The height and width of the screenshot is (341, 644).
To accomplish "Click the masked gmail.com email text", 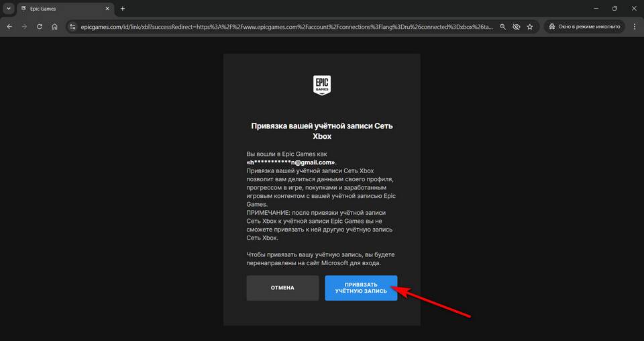I will (291, 162).
